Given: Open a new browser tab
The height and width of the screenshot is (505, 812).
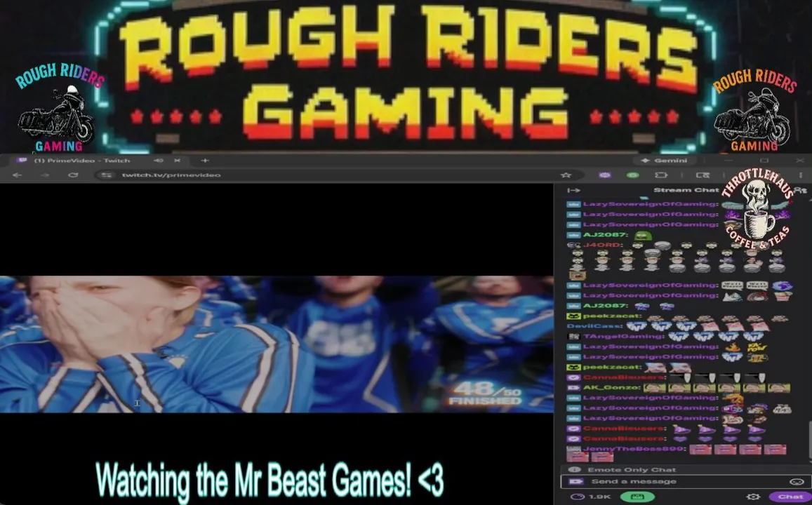Looking at the screenshot, I should pyautogui.click(x=204, y=161).
